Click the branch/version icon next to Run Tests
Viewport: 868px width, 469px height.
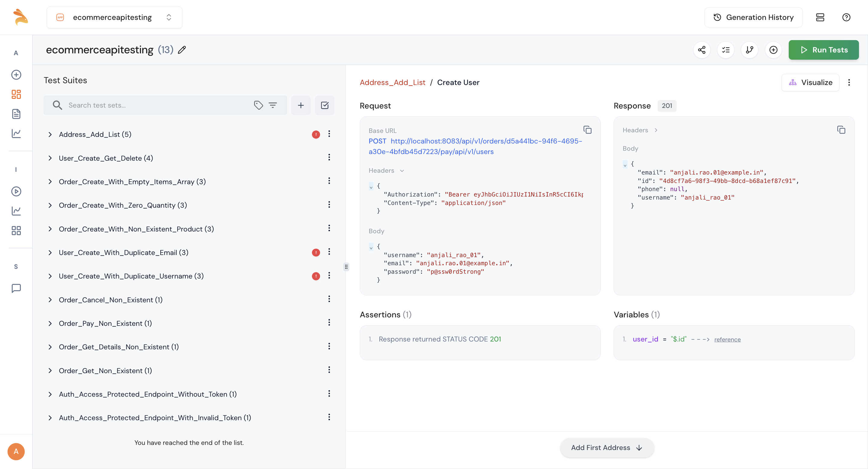click(x=749, y=50)
